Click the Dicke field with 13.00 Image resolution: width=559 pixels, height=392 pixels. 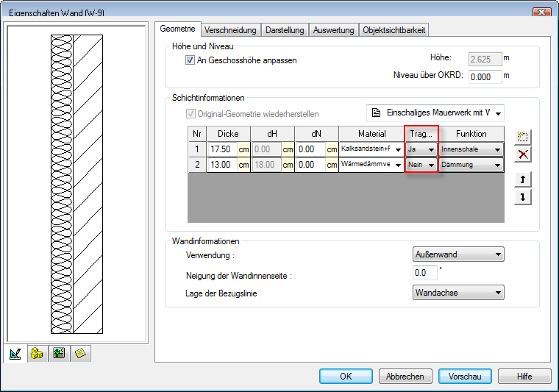(x=222, y=165)
